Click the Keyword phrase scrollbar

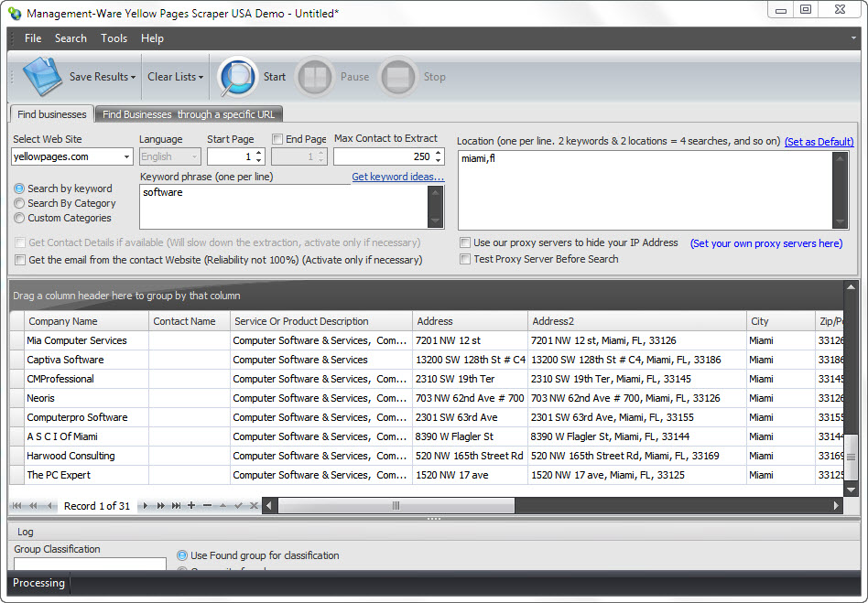(436, 207)
